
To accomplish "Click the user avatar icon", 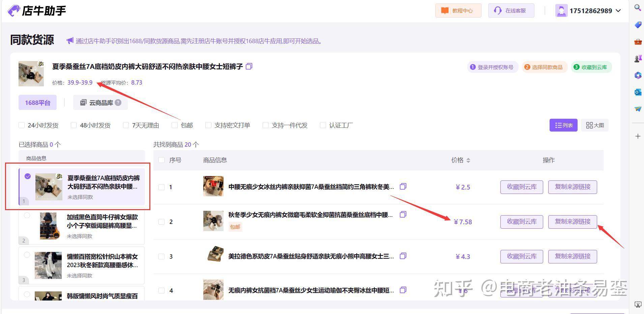I will pos(561,11).
